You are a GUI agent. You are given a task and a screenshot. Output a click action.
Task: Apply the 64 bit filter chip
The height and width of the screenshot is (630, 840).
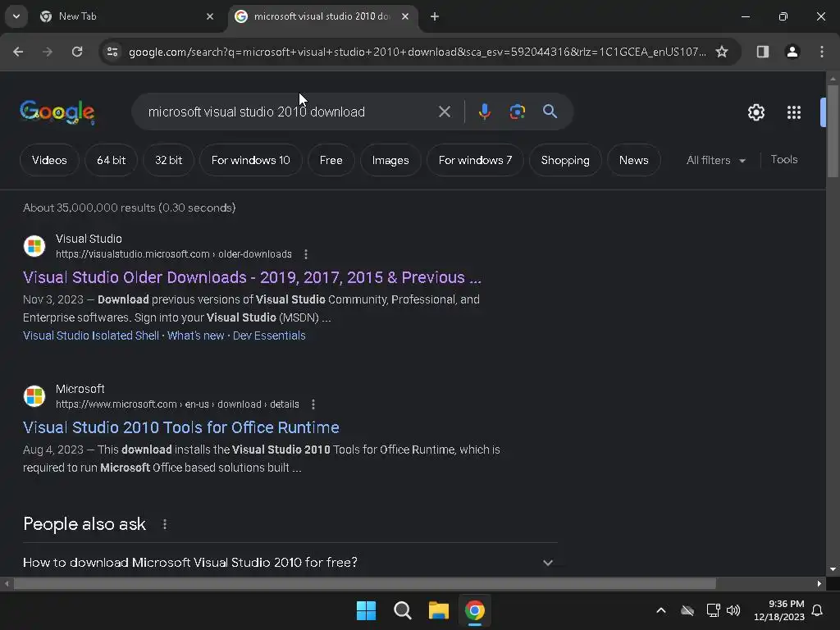click(x=111, y=160)
